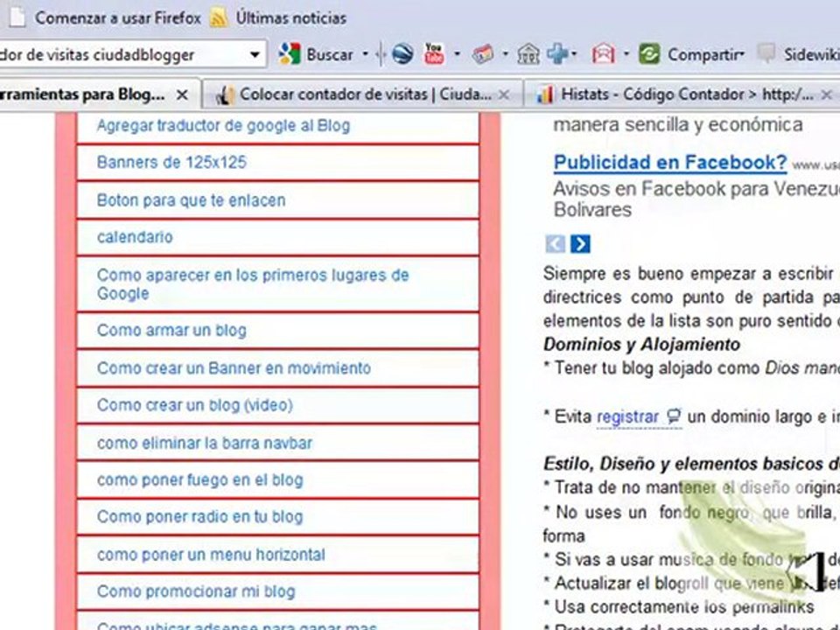Click the Compartir button label
The height and width of the screenshot is (630, 840).
pos(703,54)
